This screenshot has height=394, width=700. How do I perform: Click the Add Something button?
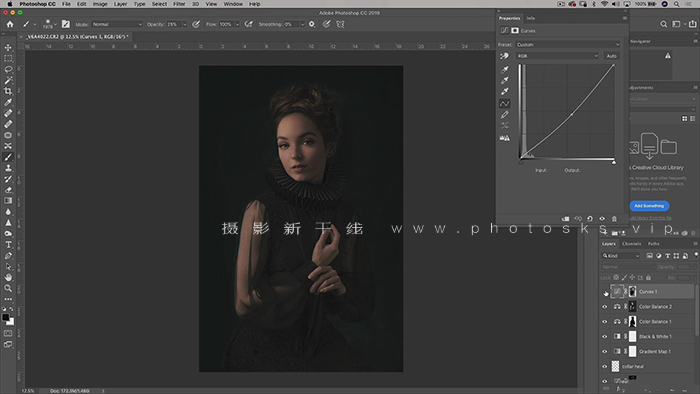[x=649, y=206]
